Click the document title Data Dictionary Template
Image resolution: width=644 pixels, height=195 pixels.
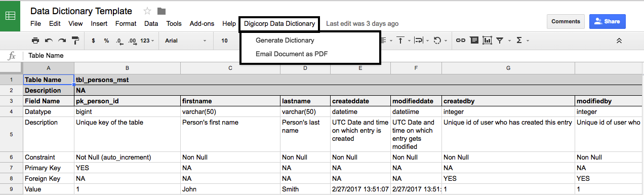(81, 11)
